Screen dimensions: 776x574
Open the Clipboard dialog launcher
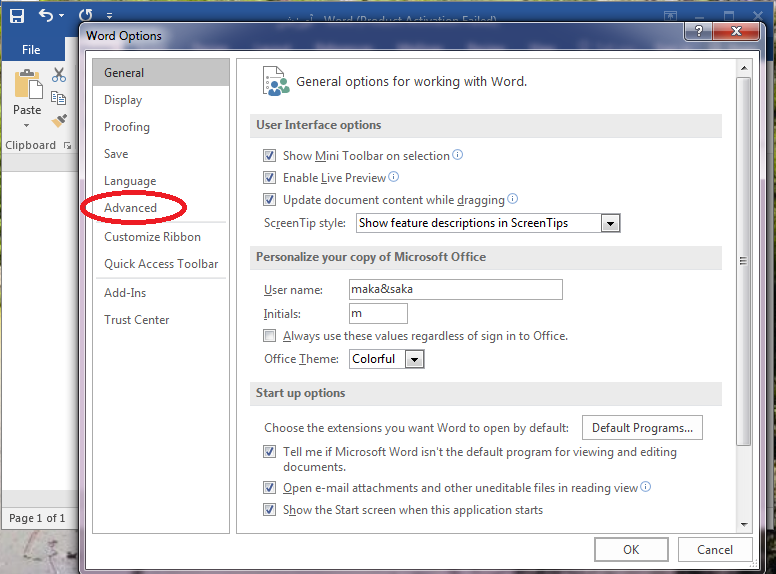tap(67, 145)
